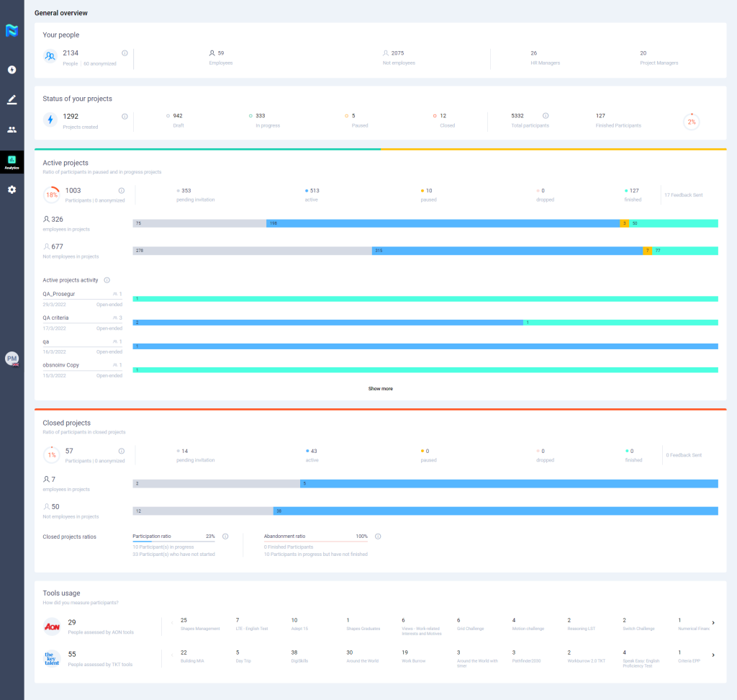Click Show more under active projects
Viewport: 737px width, 700px height.
click(380, 389)
